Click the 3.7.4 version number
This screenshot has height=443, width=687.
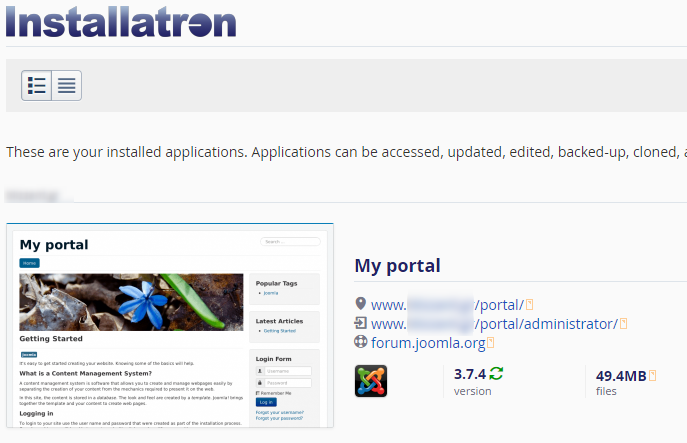470,374
